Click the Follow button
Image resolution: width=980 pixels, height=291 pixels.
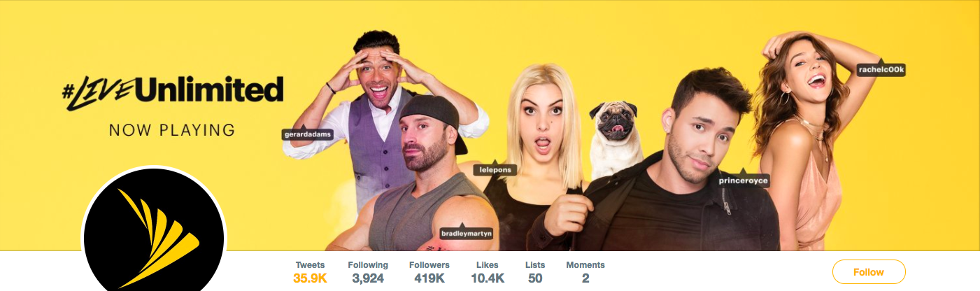869,272
